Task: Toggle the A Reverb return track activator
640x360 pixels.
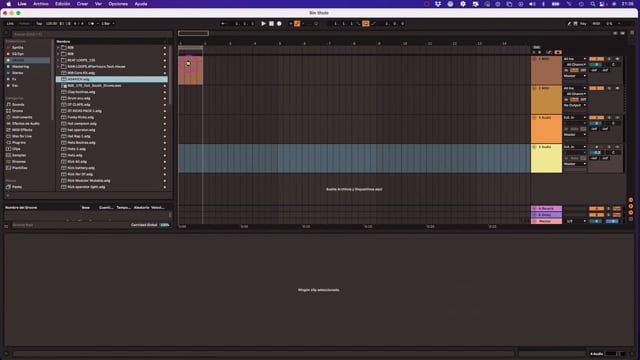Action: [596, 209]
